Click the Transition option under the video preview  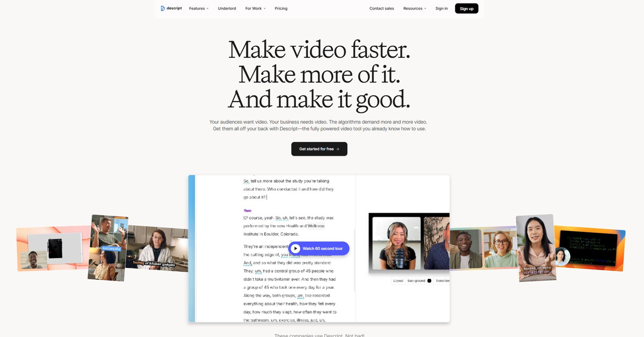[x=443, y=281]
